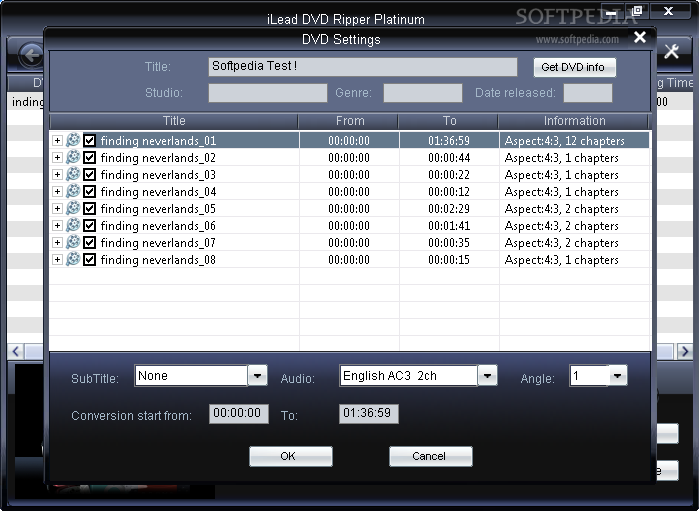Select row finding neverlands_03 title text

(158, 175)
